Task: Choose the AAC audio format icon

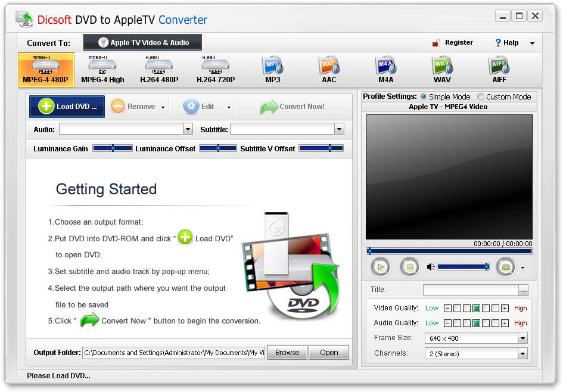Action: pyautogui.click(x=329, y=70)
